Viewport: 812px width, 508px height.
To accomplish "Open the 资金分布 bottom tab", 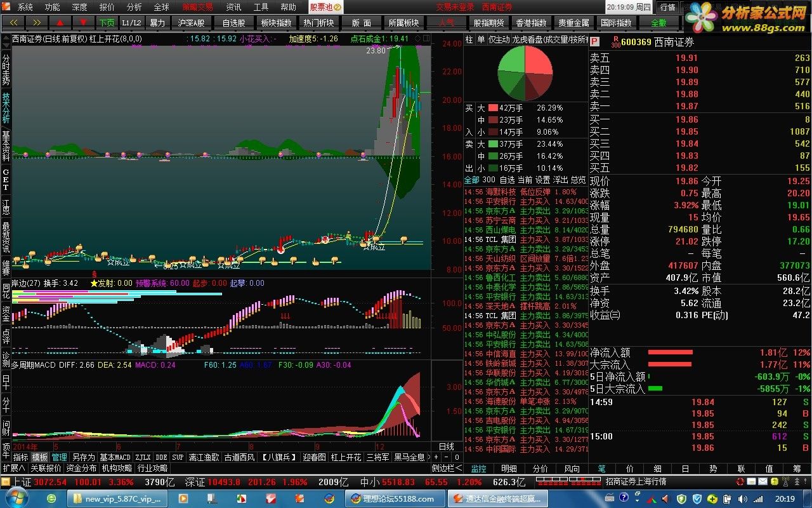I will click(x=81, y=468).
